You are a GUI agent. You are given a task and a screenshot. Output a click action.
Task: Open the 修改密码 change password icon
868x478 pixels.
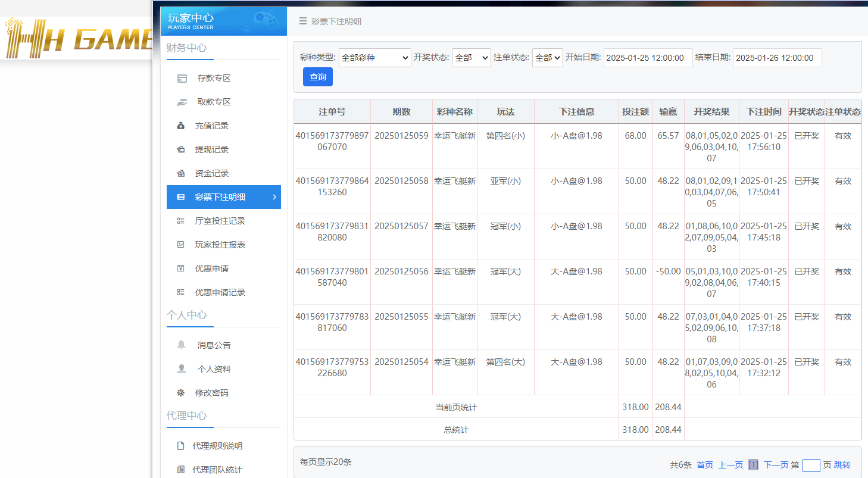[181, 392]
